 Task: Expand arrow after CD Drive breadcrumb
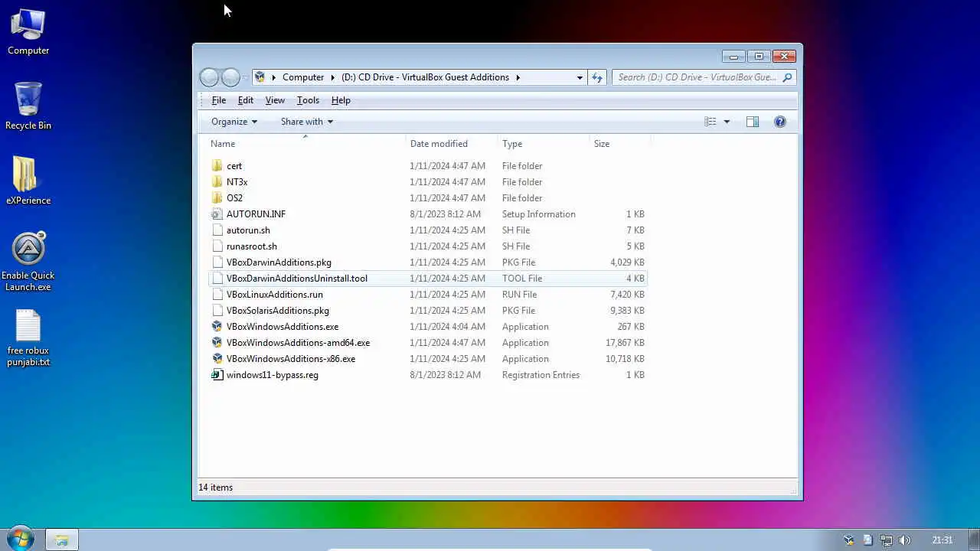(x=518, y=77)
